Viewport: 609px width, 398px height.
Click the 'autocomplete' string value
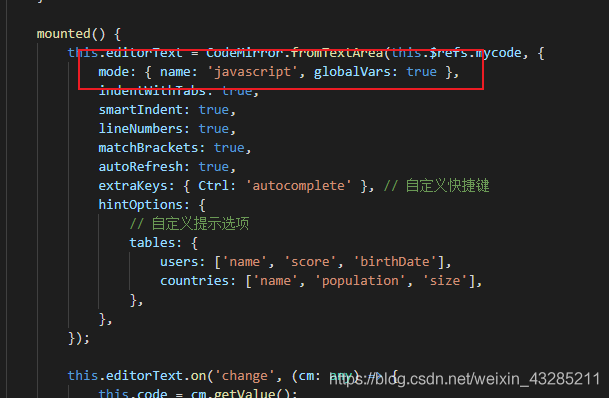298,186
